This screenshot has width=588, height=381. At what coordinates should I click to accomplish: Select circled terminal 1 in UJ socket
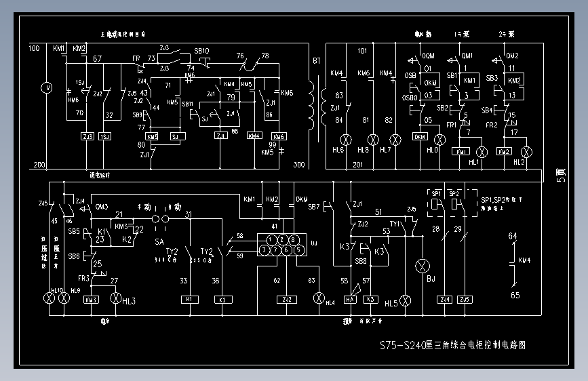(x=271, y=239)
